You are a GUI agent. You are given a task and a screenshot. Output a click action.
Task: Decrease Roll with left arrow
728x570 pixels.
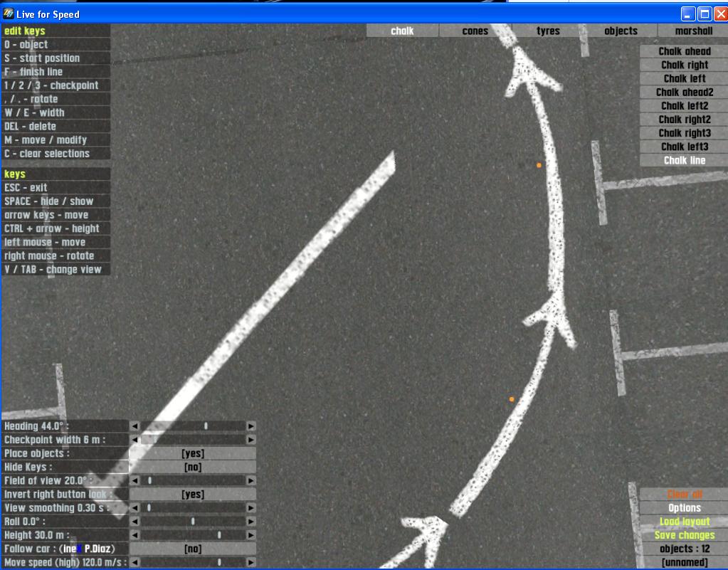point(134,522)
